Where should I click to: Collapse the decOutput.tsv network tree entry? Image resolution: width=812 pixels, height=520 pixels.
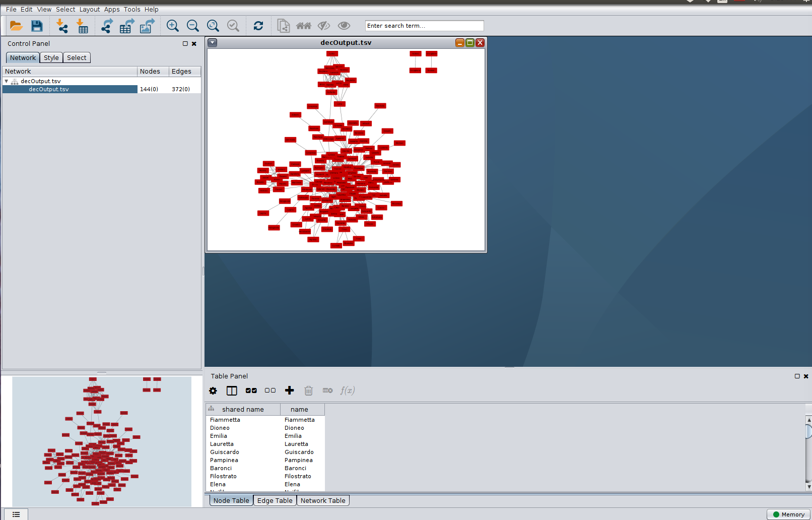point(7,81)
